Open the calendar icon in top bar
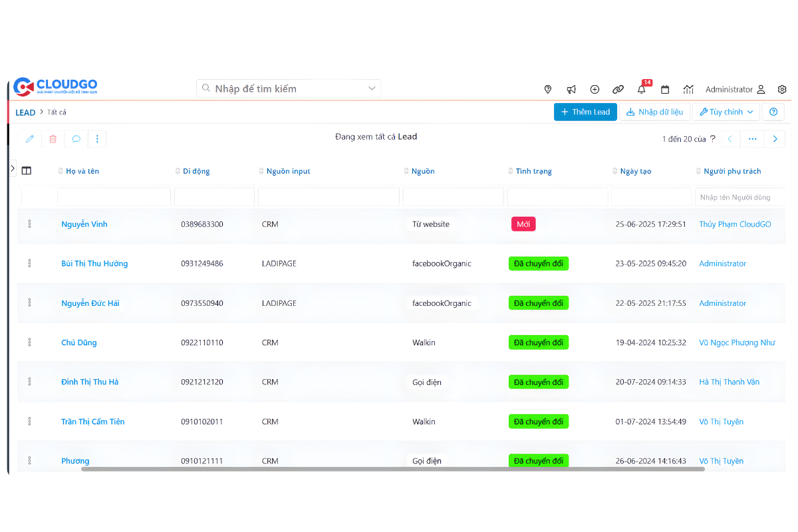 665,89
